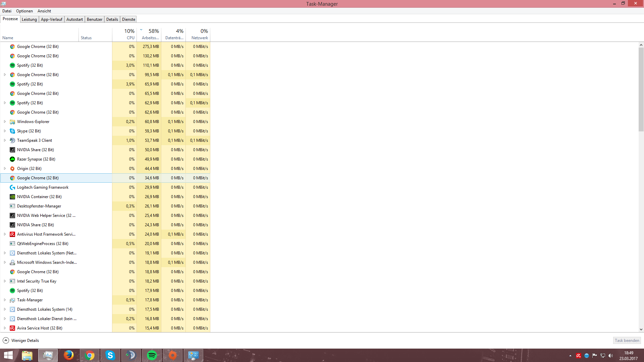Open Origin from the taskbar

(x=173, y=355)
